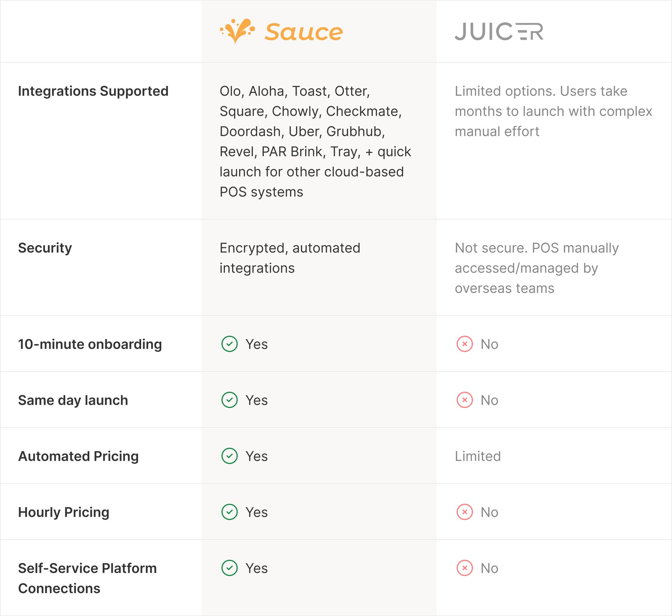The image size is (672, 616).
Task: Click the Sauce splash logo icon
Action: pyautogui.click(x=237, y=31)
